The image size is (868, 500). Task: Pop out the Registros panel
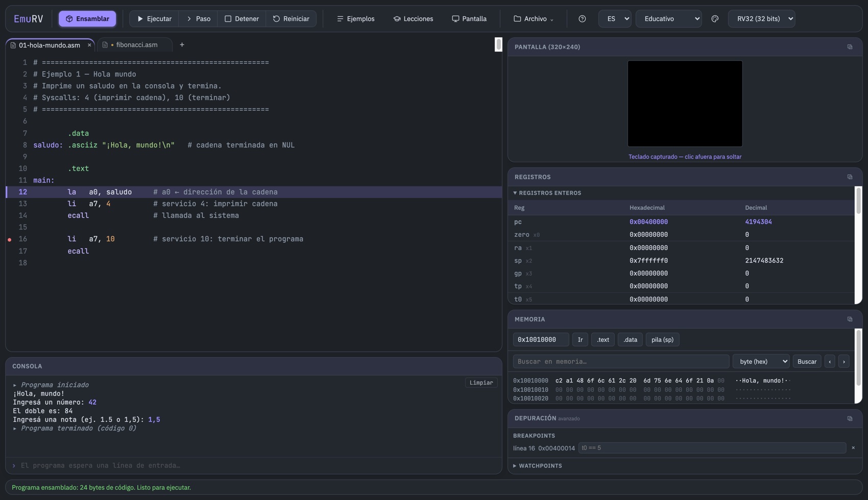pos(850,177)
